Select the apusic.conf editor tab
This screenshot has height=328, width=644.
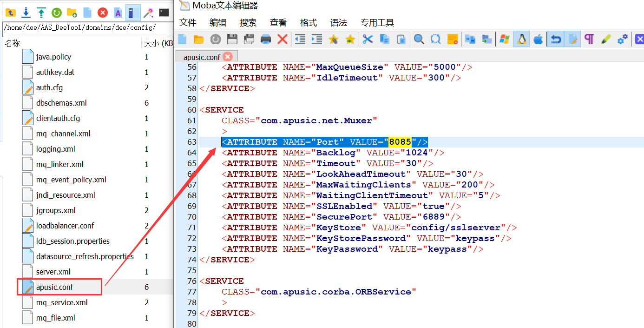point(202,57)
